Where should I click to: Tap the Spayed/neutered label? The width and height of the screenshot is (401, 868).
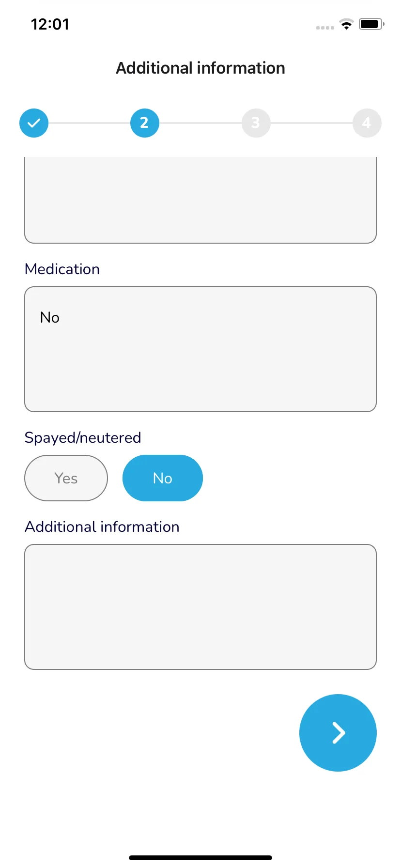83,438
